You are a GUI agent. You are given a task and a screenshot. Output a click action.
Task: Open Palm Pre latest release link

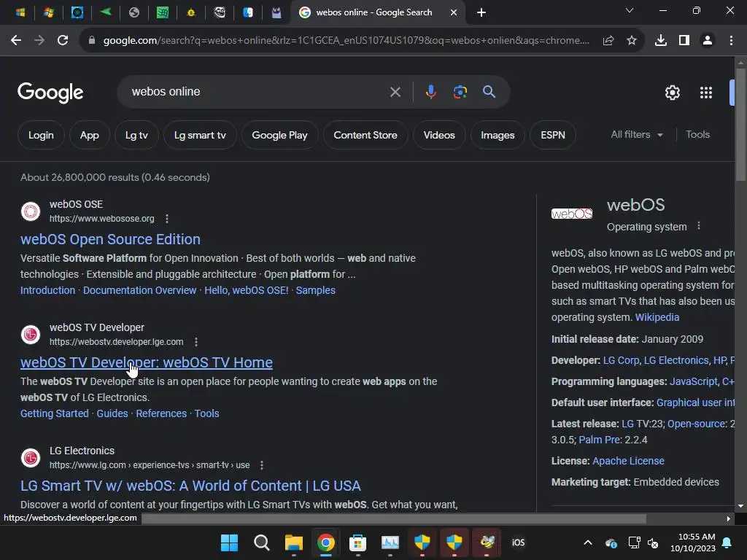(x=600, y=440)
